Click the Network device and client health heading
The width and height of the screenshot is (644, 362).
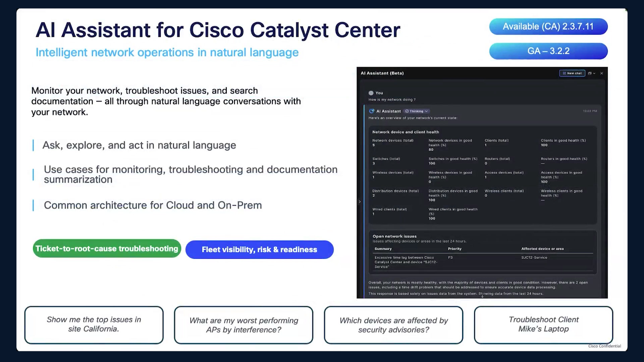(406, 132)
